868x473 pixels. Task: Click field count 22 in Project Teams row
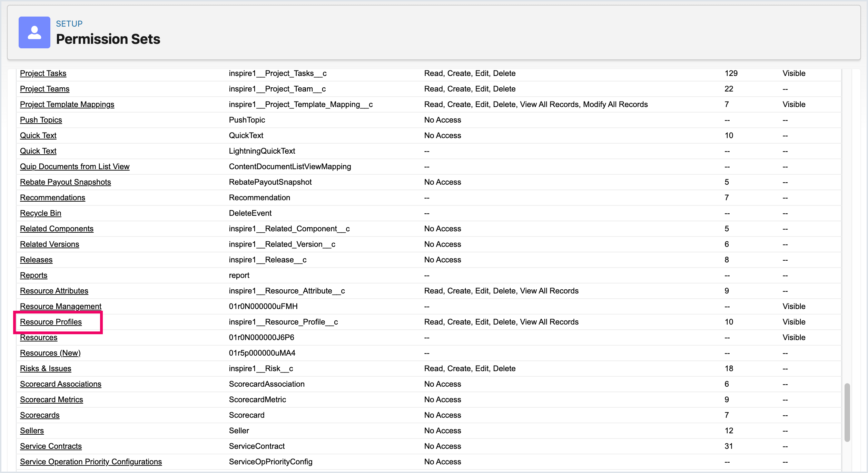(729, 89)
